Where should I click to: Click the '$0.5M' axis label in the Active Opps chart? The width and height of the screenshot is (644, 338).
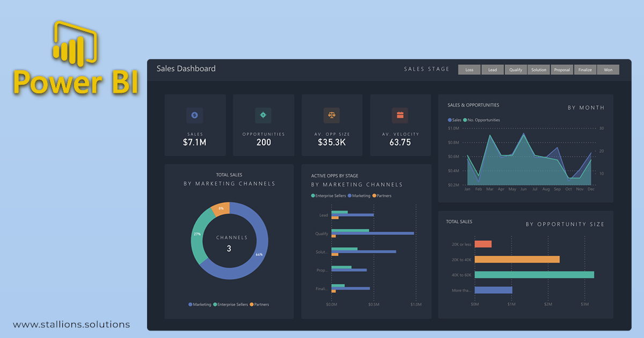(374, 305)
